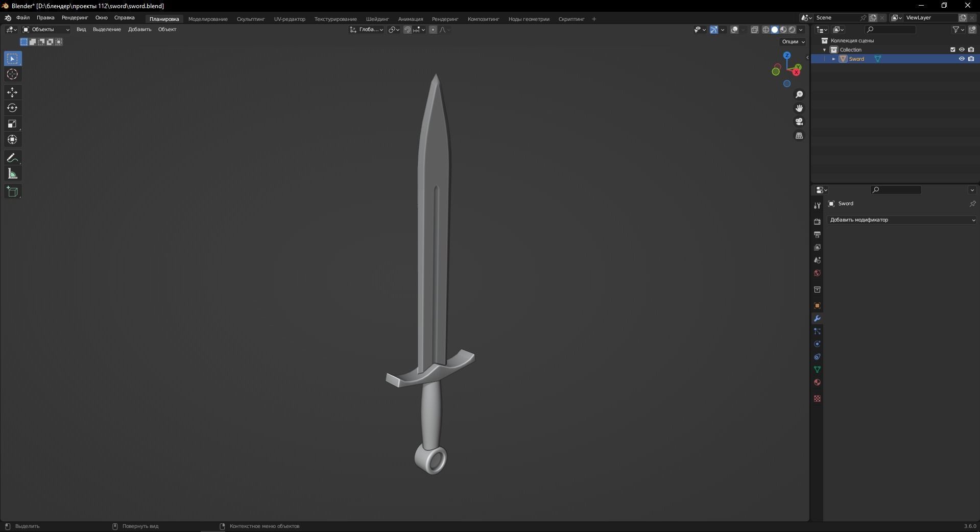Open the Modifiers wrench properties tab
Screen dimensions: 980x532
817,319
